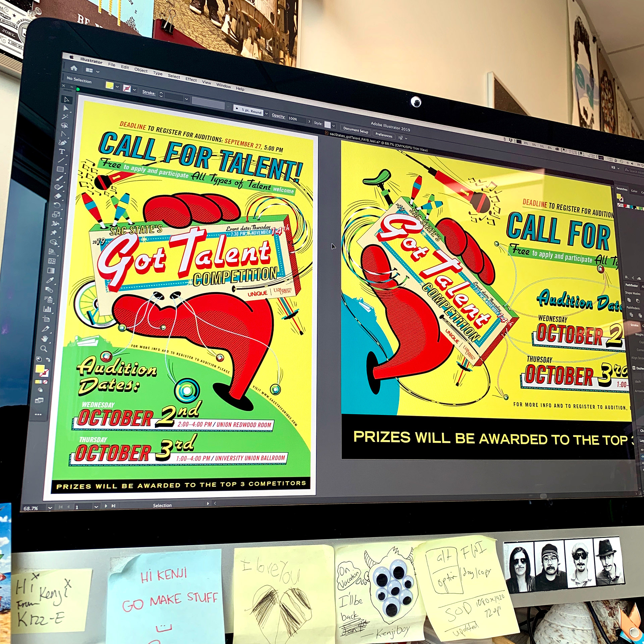
Task: Click the Home icon in toolbar
Action: coord(74,68)
